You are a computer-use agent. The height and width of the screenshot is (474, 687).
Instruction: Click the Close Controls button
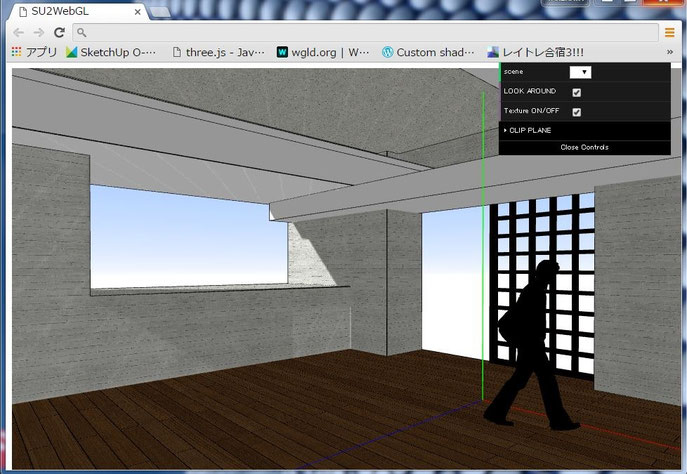(584, 148)
